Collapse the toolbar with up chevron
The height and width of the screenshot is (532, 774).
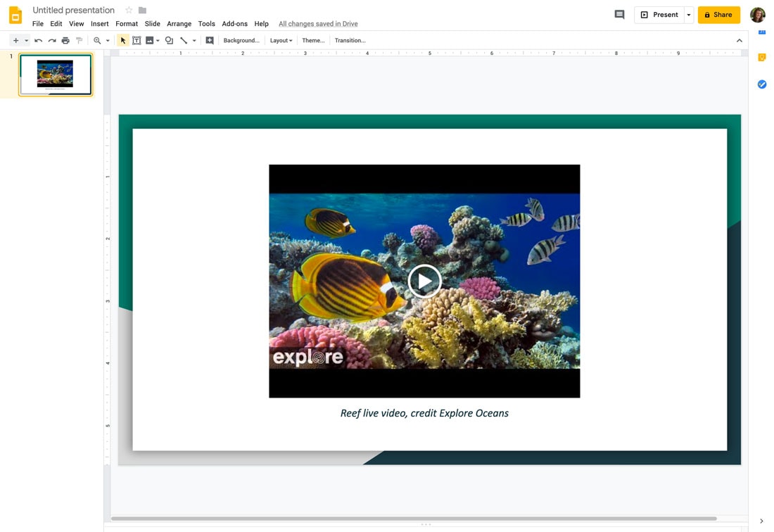point(739,41)
